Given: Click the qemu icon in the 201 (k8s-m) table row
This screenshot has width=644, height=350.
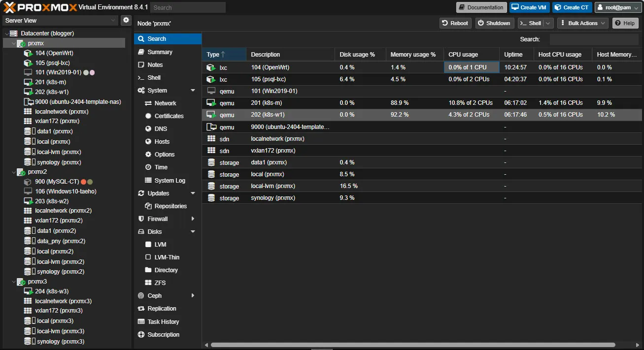Looking at the screenshot, I should click(x=211, y=103).
